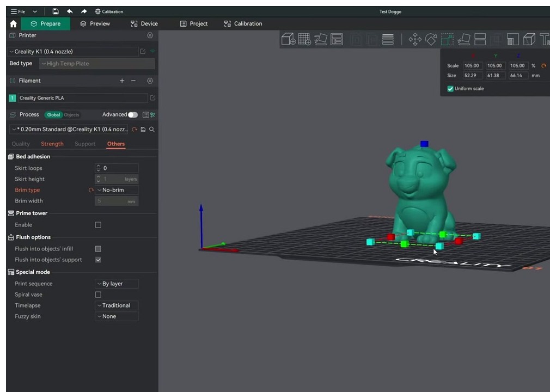Edit the Creality K1 printer preset
Image resolution: width=550 pixels, height=392 pixels.
click(143, 52)
